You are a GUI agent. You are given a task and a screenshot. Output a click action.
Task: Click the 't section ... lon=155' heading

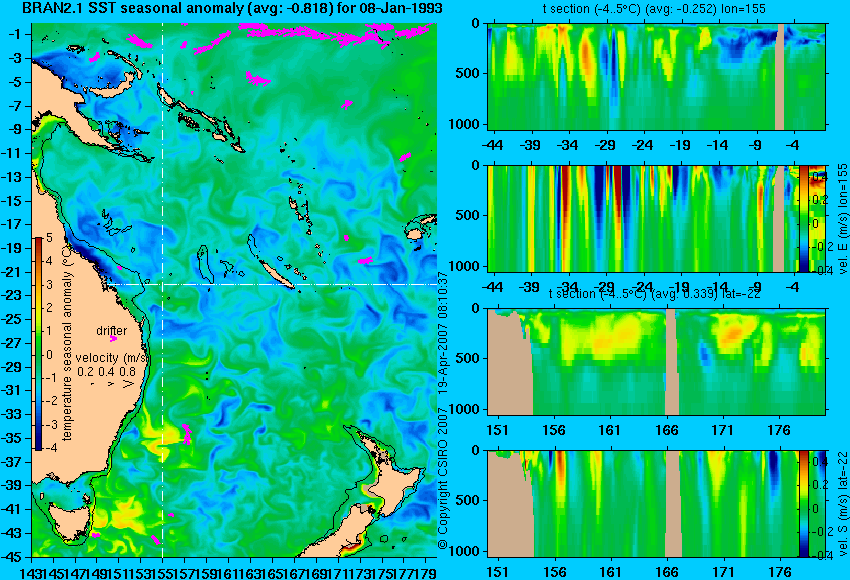pyautogui.click(x=654, y=9)
